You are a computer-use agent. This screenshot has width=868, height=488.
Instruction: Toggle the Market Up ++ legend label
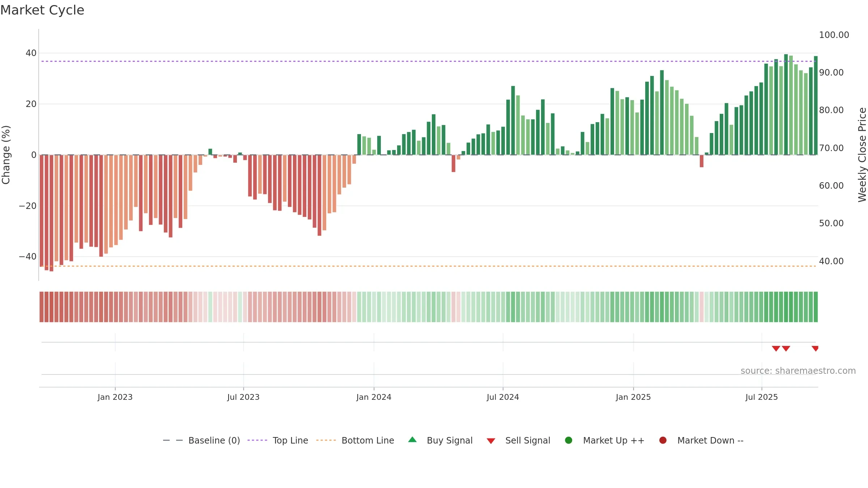(x=614, y=440)
